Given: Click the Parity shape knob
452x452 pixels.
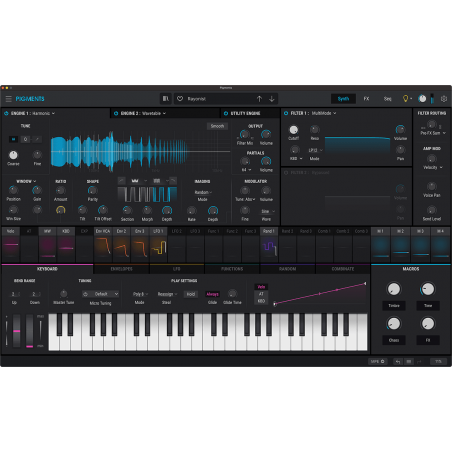Looking at the screenshot, I should click(x=92, y=190).
